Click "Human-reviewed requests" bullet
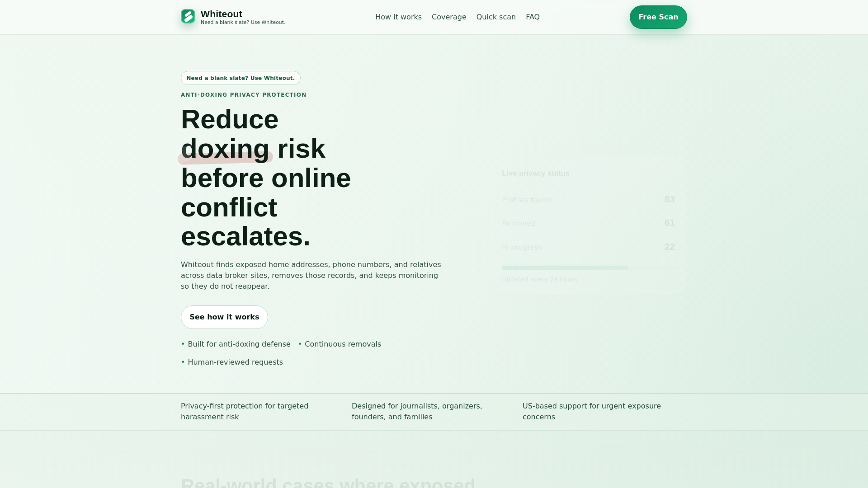This screenshot has width=868, height=488. click(x=232, y=362)
